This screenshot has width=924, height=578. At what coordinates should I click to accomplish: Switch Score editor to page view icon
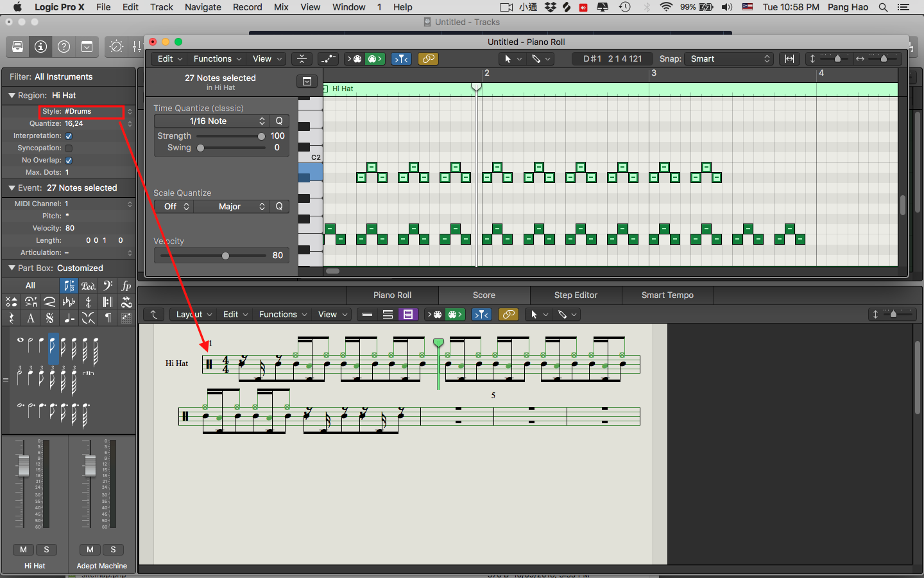pos(407,314)
